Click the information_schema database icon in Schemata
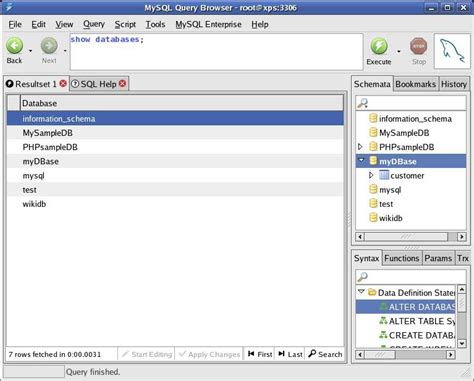The image size is (474, 381). coord(373,118)
